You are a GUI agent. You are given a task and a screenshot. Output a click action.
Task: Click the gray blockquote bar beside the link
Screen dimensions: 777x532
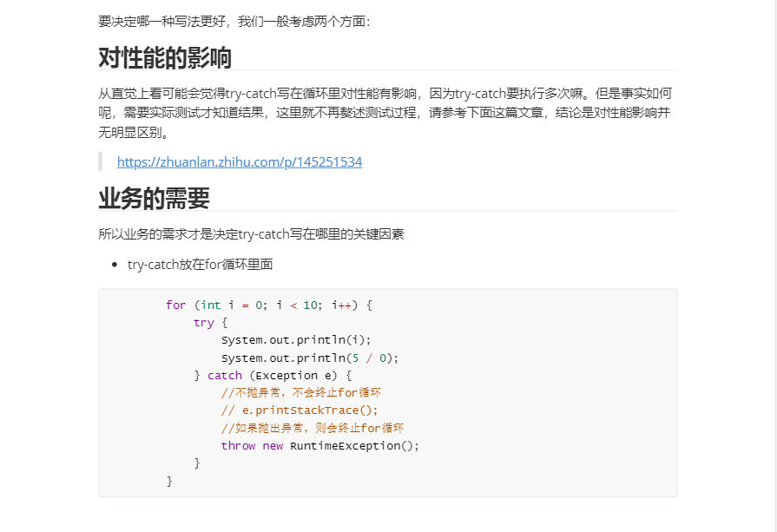click(x=101, y=162)
